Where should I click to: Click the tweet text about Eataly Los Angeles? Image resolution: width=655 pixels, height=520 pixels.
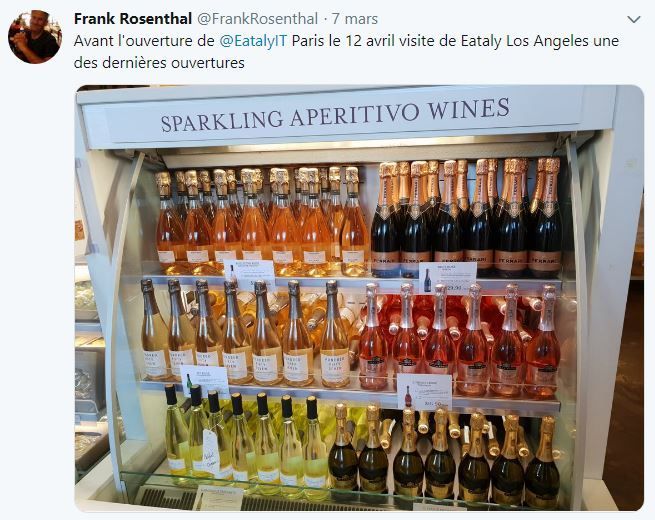pos(346,52)
